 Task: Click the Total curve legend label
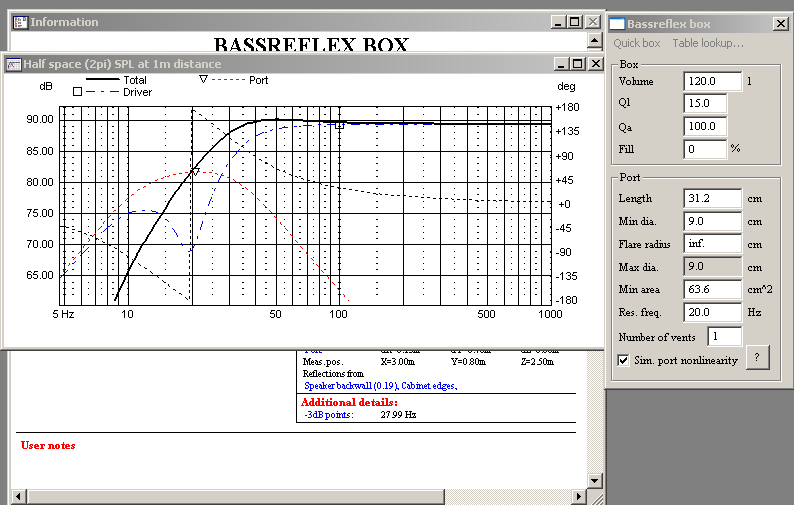(135, 80)
